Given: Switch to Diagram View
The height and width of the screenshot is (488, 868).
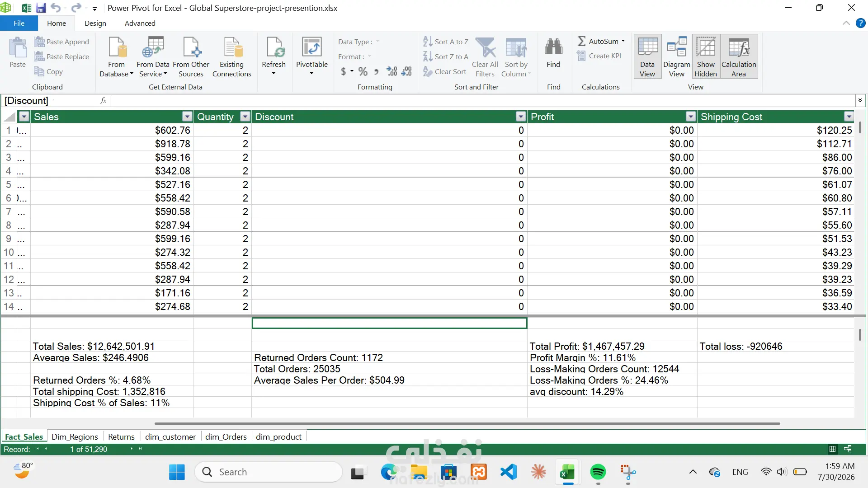Looking at the screenshot, I should [x=677, y=56].
